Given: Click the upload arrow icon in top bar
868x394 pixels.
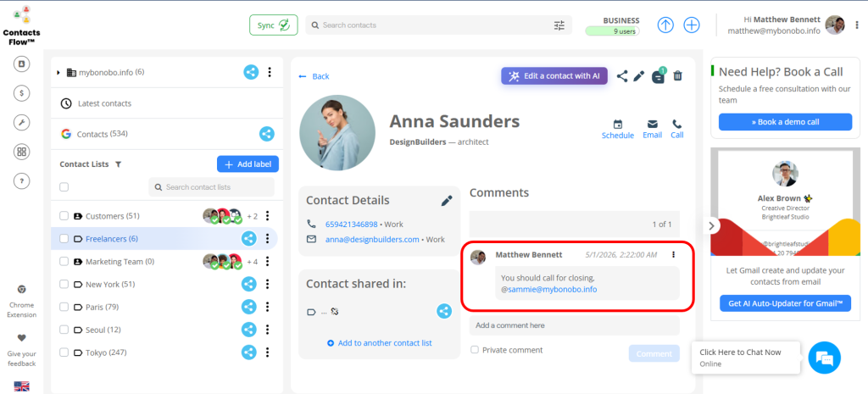Looking at the screenshot, I should (x=665, y=25).
